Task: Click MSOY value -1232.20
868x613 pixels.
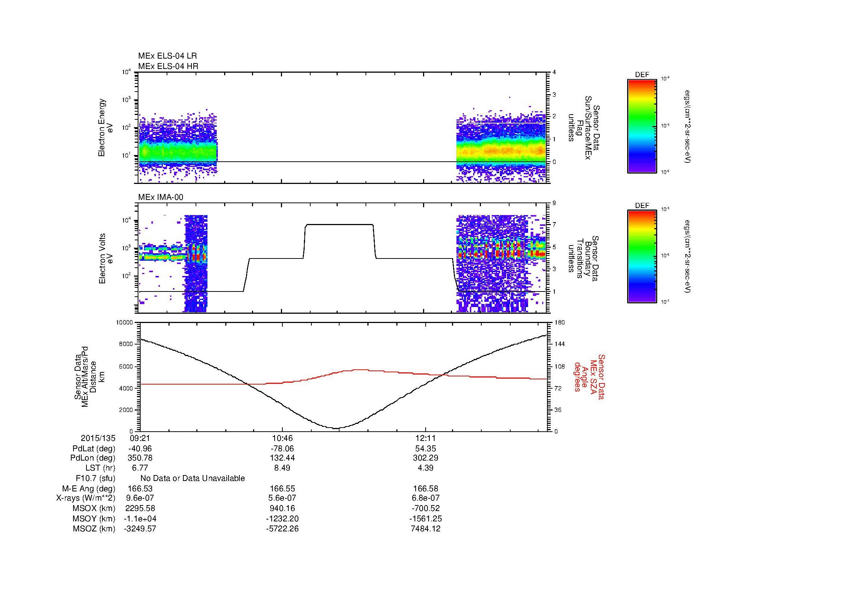Action: [x=282, y=518]
